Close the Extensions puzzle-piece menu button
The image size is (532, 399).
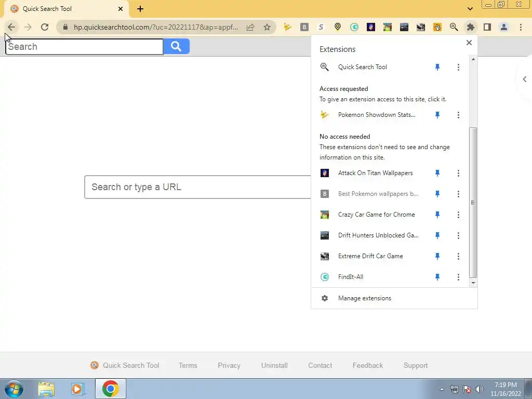(x=471, y=27)
